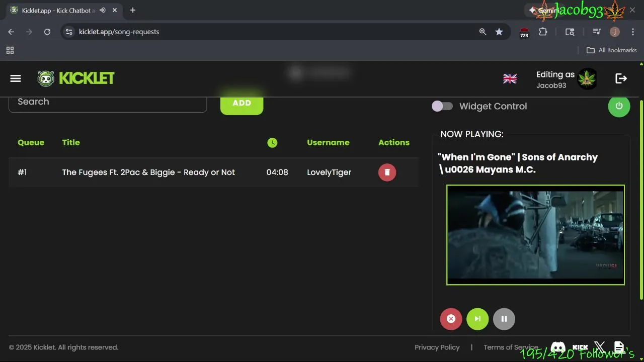Toggle the Widget Control switch

pyautogui.click(x=442, y=106)
